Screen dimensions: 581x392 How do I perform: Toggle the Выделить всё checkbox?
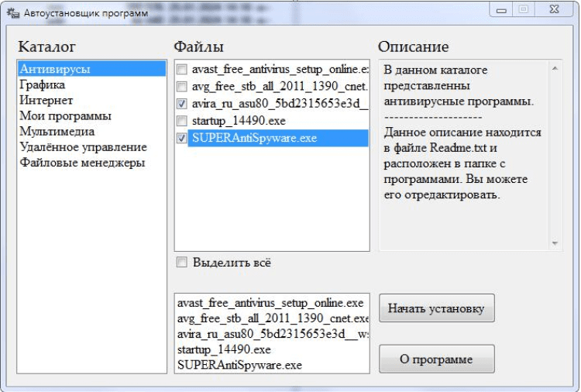(181, 263)
